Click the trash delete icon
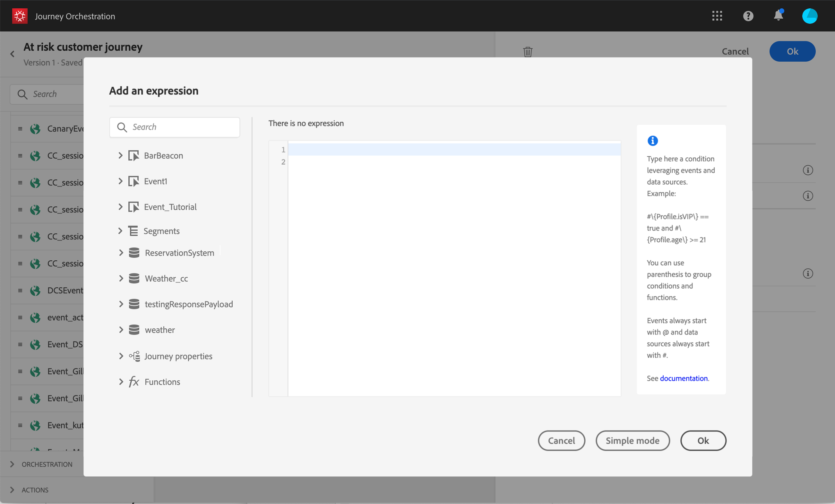The height and width of the screenshot is (504, 835). click(x=528, y=52)
